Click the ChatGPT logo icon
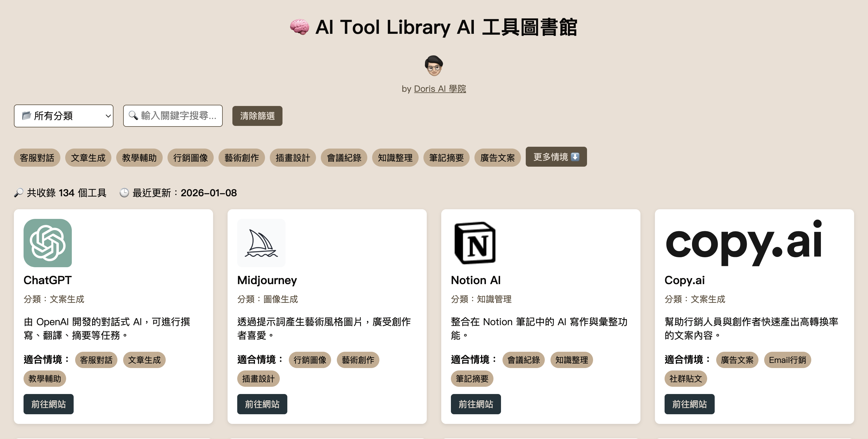868x439 pixels. click(47, 243)
